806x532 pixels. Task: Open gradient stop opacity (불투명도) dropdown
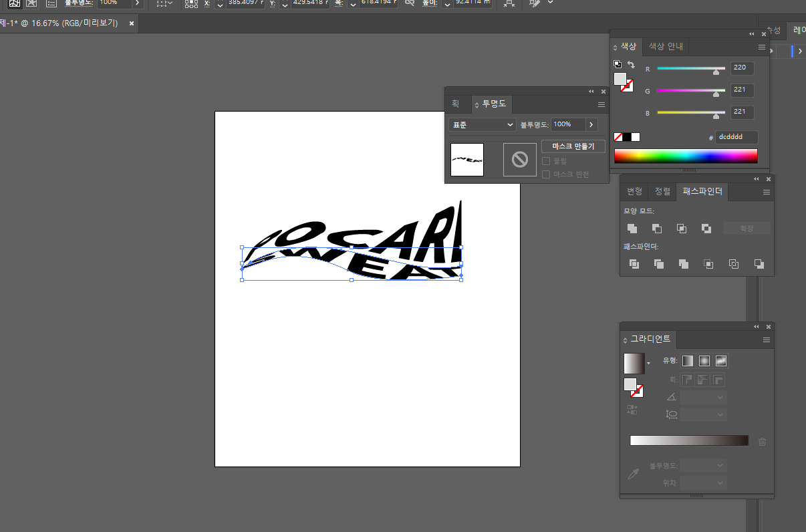click(x=703, y=465)
